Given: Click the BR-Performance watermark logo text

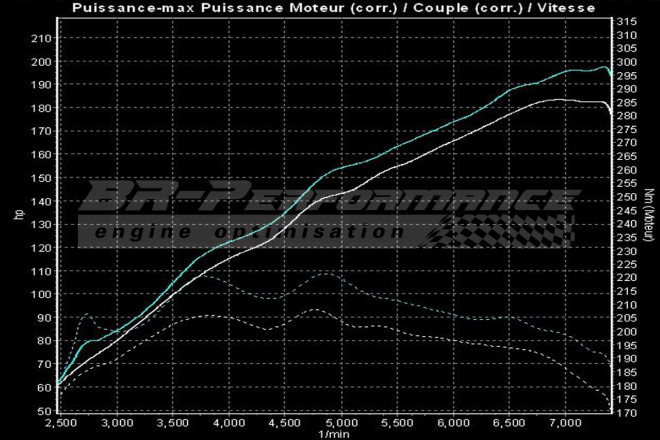Looking at the screenshot, I should click(330, 201).
